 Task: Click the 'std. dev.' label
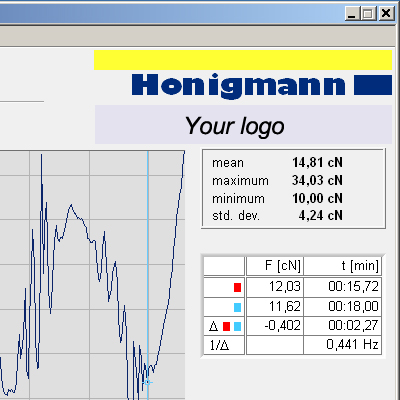point(236,216)
